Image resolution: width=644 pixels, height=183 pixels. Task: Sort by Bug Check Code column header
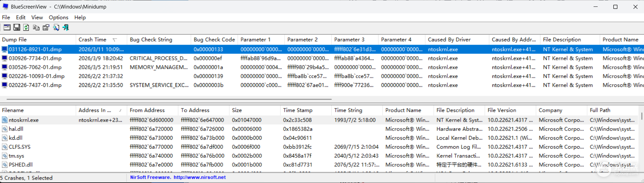(x=215, y=40)
